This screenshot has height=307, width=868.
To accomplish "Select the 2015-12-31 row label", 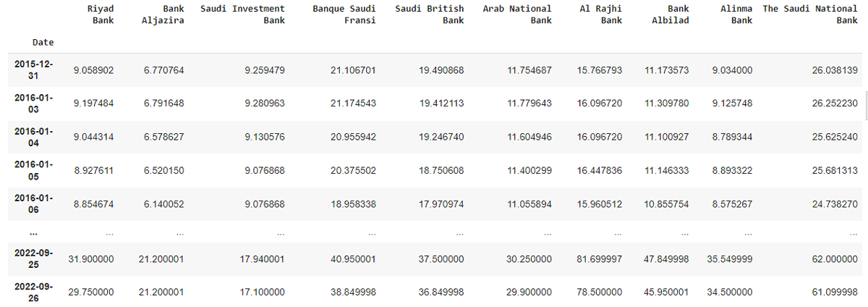I will click(x=33, y=70).
